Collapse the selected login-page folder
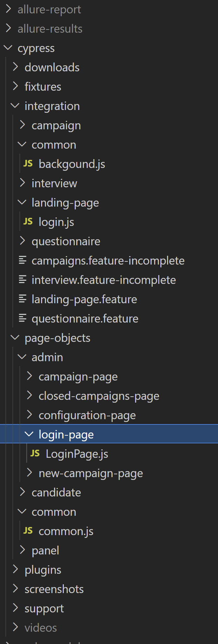Viewport: 218px width, 644px height. tap(29, 434)
